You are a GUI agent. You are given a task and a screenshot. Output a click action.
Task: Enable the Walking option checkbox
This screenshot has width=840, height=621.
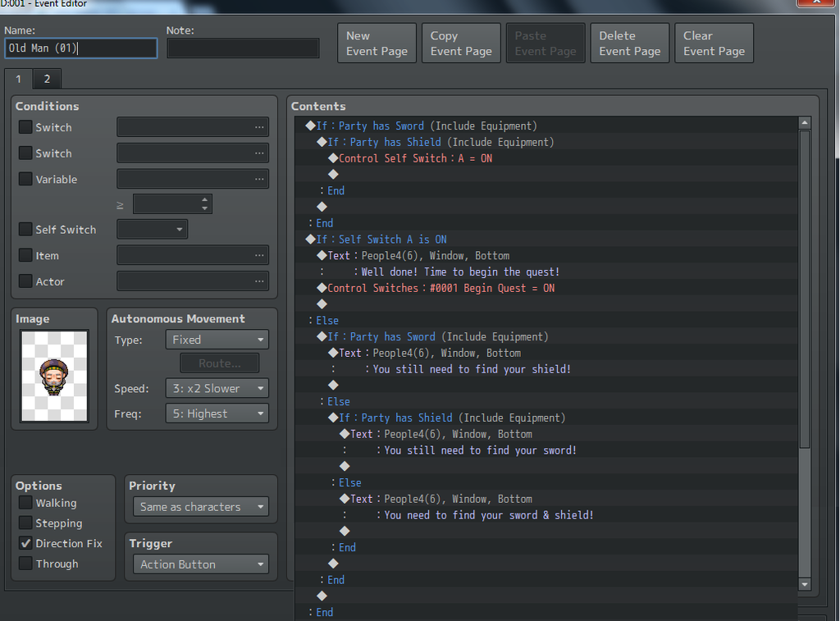pos(26,503)
